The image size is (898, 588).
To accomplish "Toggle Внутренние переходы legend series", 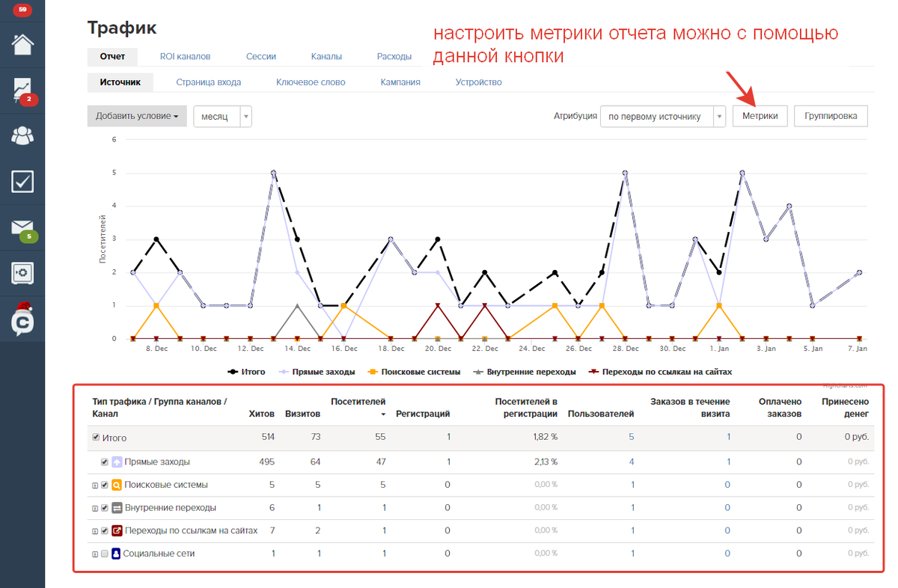I will 525,371.
